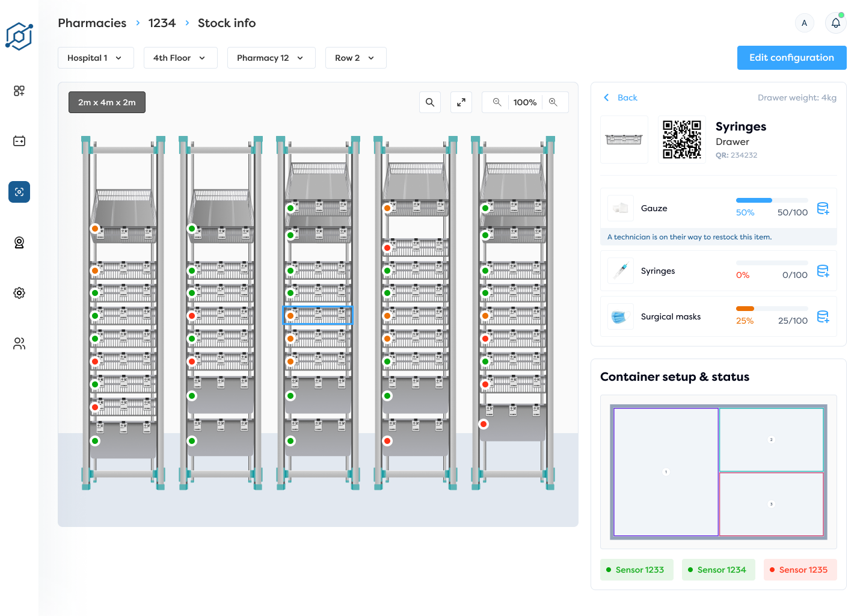Expand the rack view to fullscreen
Viewport: 866px width, 616px height.
(x=461, y=102)
